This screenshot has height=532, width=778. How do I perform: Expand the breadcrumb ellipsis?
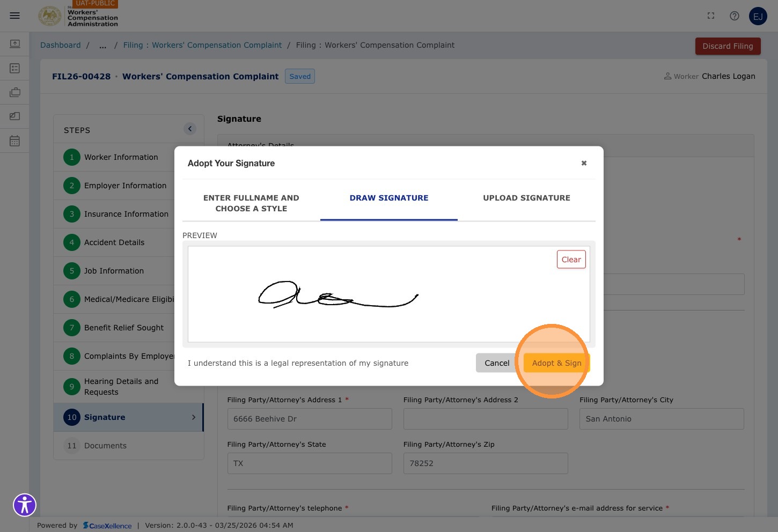pyautogui.click(x=102, y=45)
